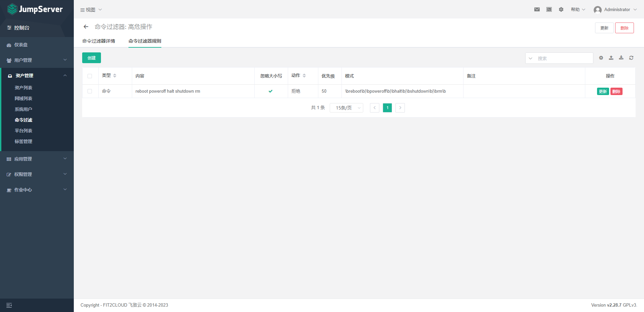Open table column settings gear
The height and width of the screenshot is (312, 644).
tap(601, 58)
